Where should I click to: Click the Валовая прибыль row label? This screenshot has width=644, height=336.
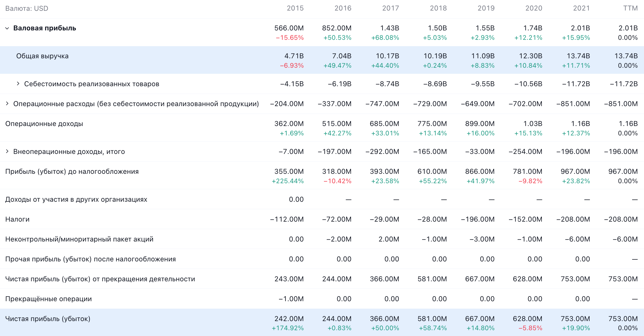click(45, 28)
